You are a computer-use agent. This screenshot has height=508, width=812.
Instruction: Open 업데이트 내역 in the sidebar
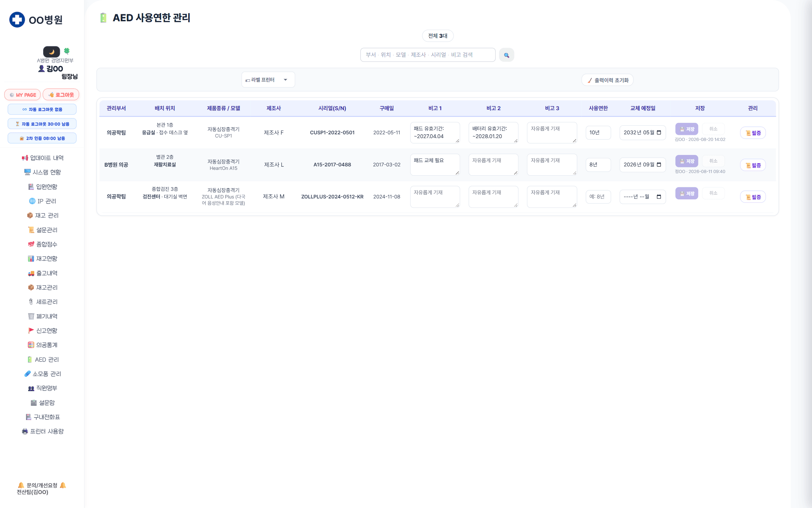42,158
